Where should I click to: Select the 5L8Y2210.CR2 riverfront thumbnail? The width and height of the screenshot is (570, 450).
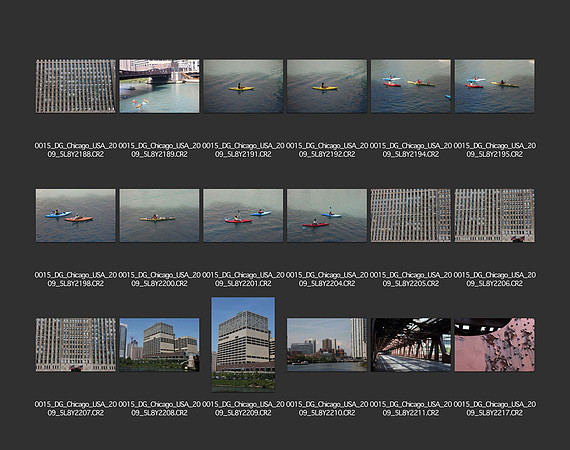(327, 345)
